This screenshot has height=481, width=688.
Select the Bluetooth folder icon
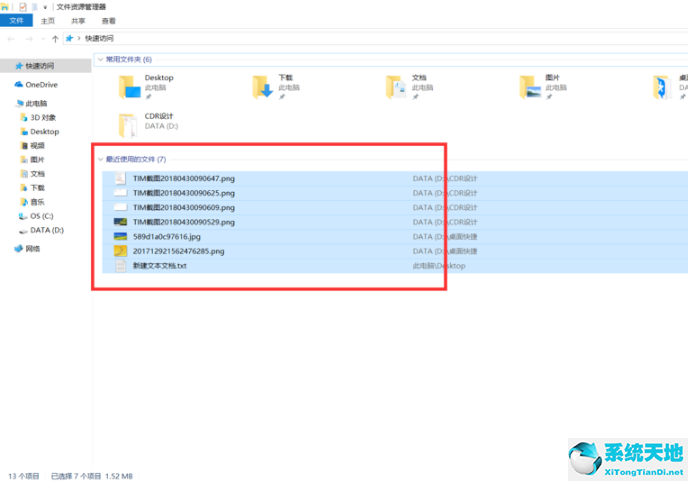coord(662,87)
